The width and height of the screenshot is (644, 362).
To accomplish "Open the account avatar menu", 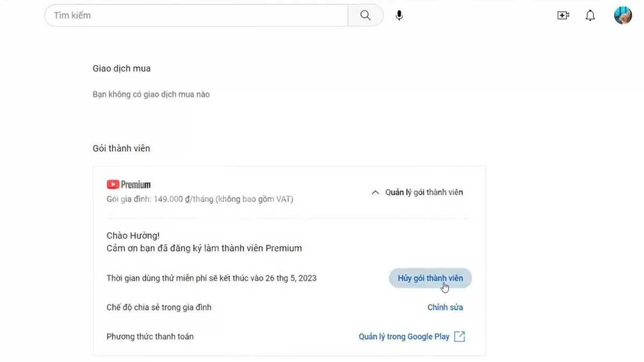I will tap(623, 16).
